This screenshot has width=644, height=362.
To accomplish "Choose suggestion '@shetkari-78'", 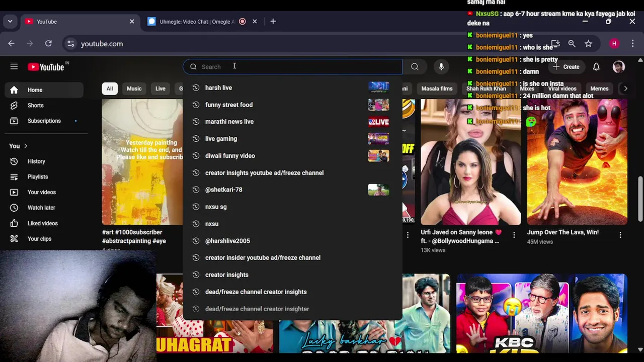I will [x=292, y=190].
